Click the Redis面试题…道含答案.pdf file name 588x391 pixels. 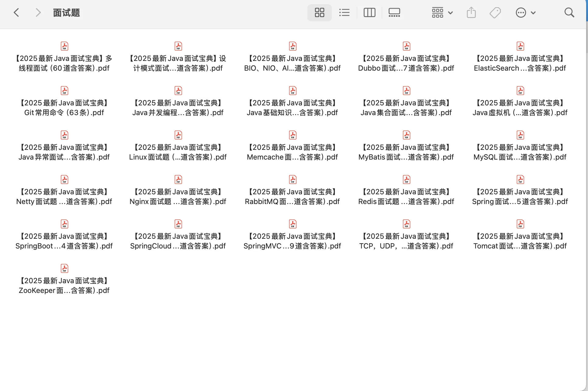click(x=406, y=196)
